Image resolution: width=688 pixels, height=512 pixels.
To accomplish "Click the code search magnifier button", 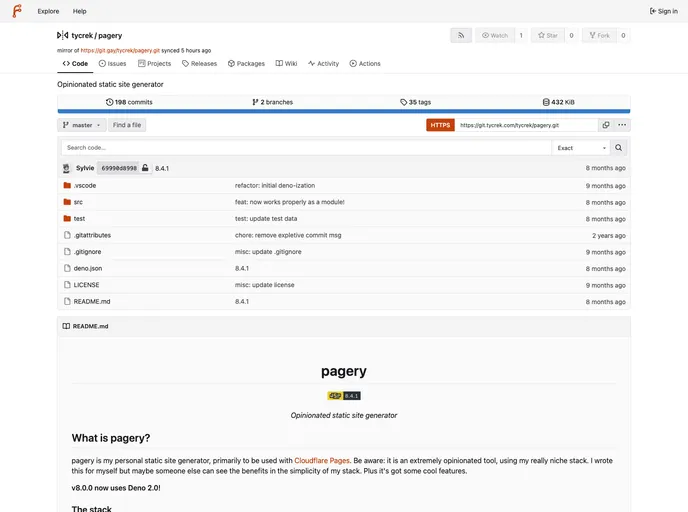I will coord(618,148).
